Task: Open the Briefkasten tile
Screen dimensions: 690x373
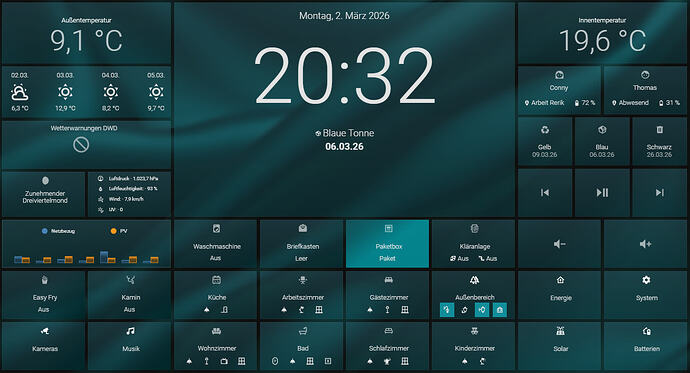Action: click(x=301, y=244)
